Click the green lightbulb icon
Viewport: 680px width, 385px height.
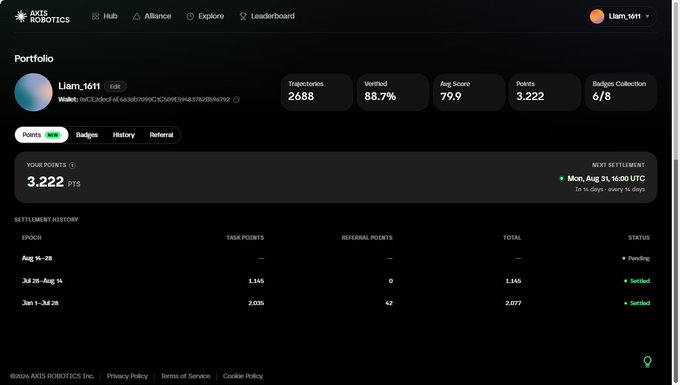click(x=647, y=362)
